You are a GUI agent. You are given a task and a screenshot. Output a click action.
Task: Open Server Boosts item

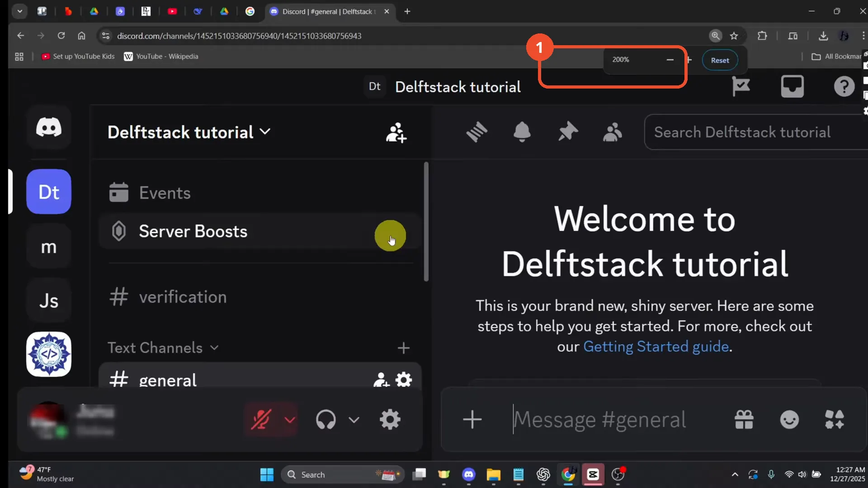point(260,231)
